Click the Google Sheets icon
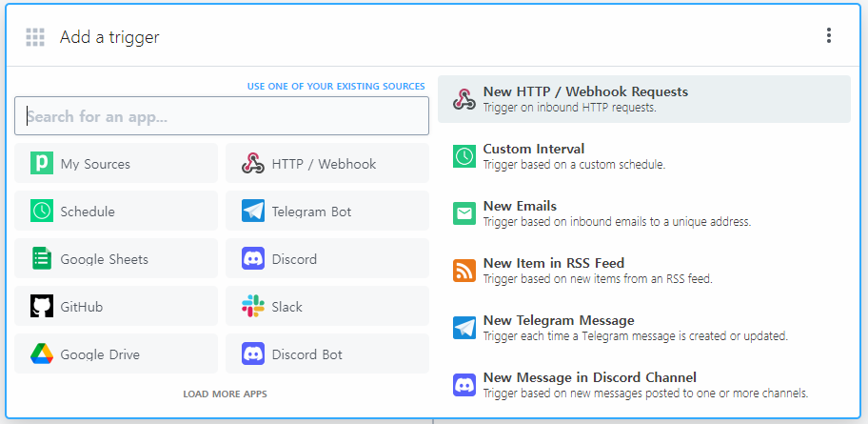The image size is (868, 424). click(42, 259)
